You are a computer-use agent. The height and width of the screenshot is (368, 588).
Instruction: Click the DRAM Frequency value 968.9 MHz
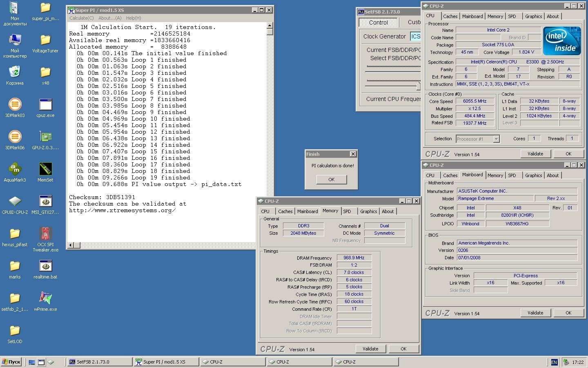pyautogui.click(x=354, y=258)
